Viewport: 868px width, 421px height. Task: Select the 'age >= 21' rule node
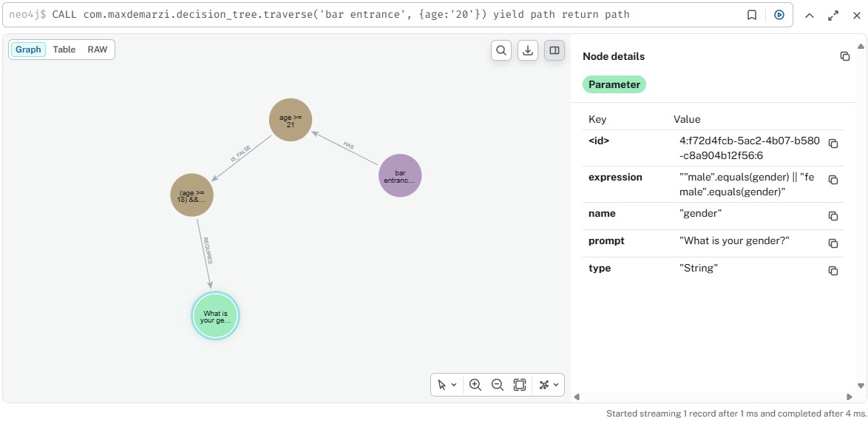click(x=291, y=120)
